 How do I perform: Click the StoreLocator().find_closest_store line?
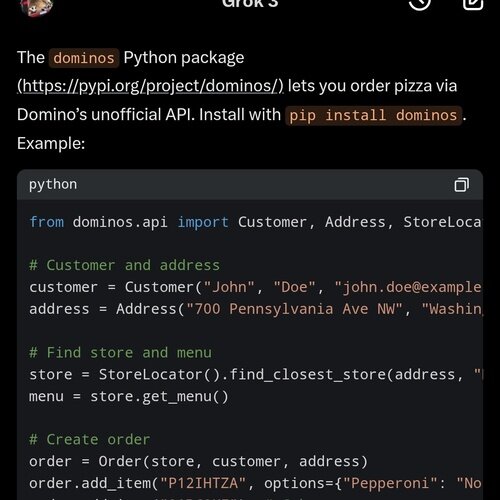click(x=255, y=375)
